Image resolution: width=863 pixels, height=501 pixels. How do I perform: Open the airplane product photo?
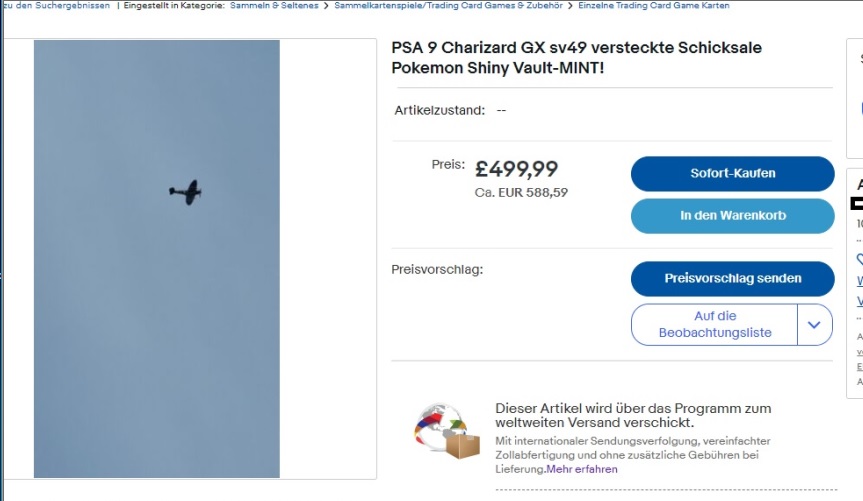157,258
